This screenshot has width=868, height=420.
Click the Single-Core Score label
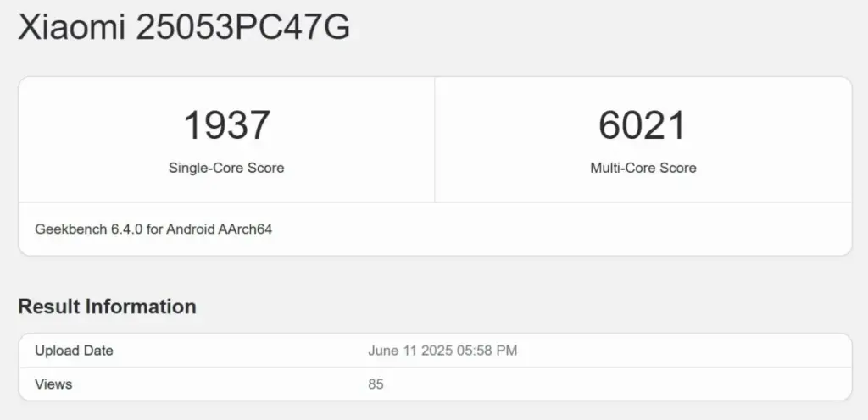226,168
